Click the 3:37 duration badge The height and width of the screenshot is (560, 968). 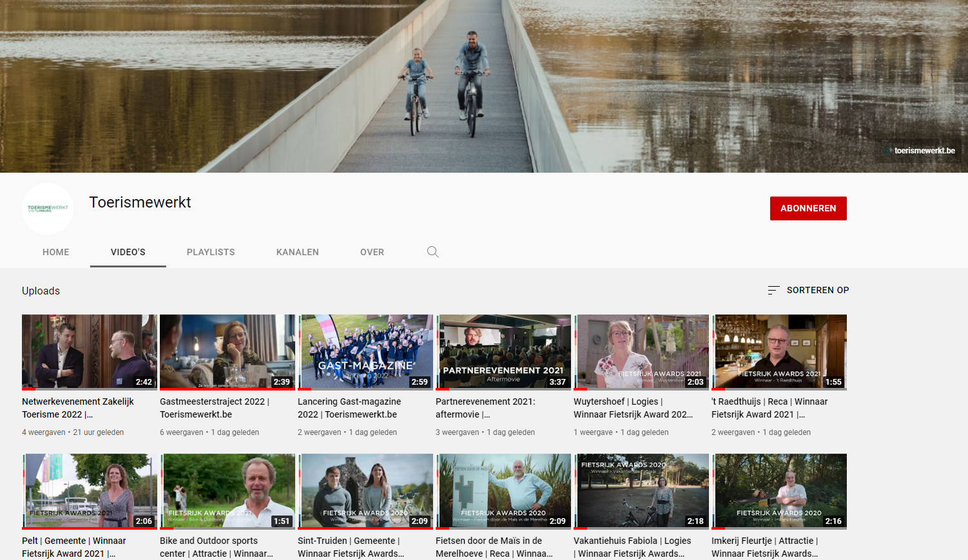pos(557,382)
